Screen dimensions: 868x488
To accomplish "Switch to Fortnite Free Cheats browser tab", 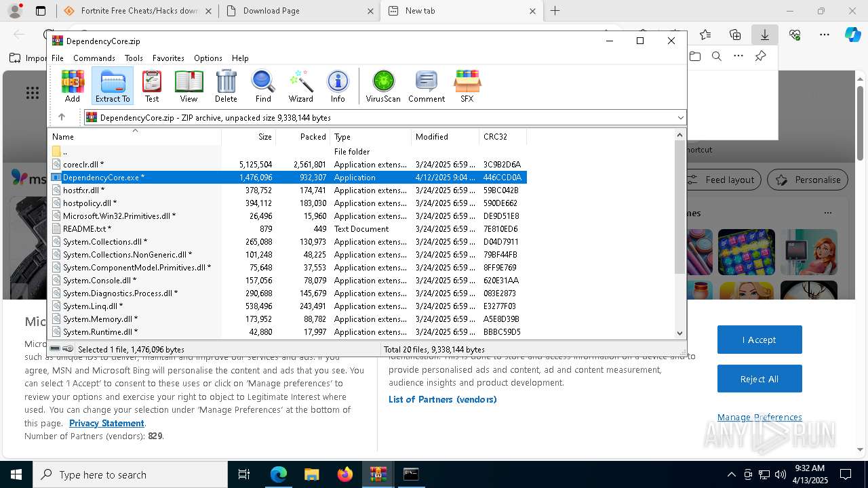I will point(138,11).
